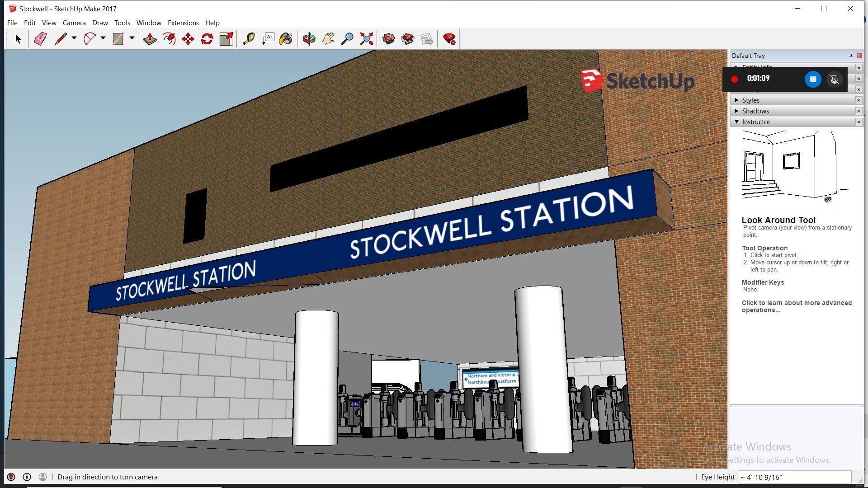Activate the Orbit tool
The width and height of the screenshot is (868, 488).
click(x=309, y=39)
